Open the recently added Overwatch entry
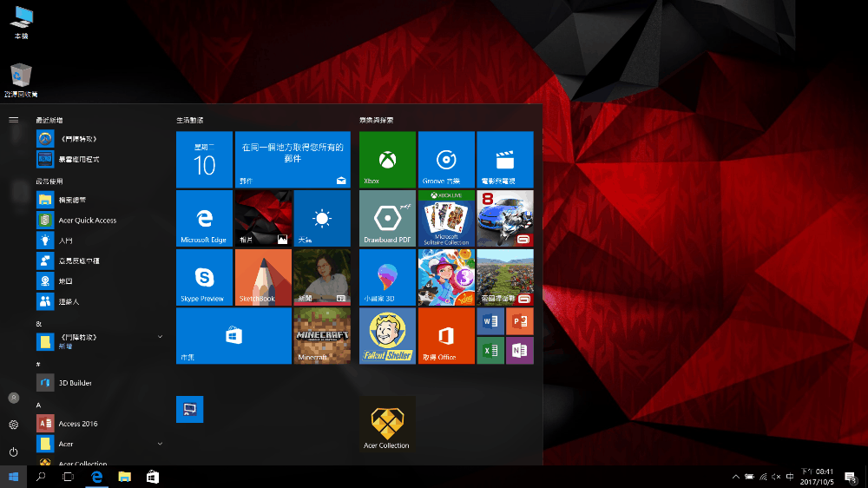Viewport: 868px width, 488px height. click(x=100, y=138)
